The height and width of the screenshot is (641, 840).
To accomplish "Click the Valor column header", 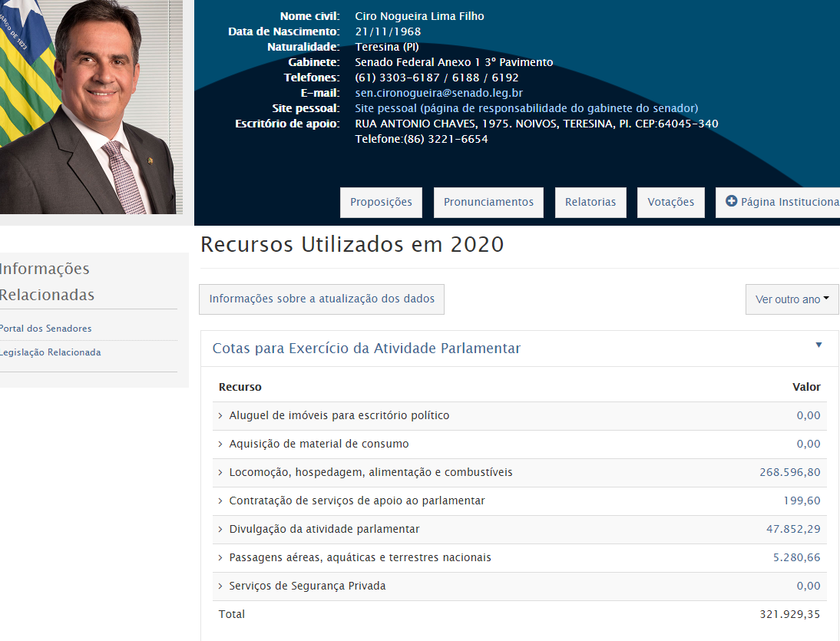I will click(806, 387).
